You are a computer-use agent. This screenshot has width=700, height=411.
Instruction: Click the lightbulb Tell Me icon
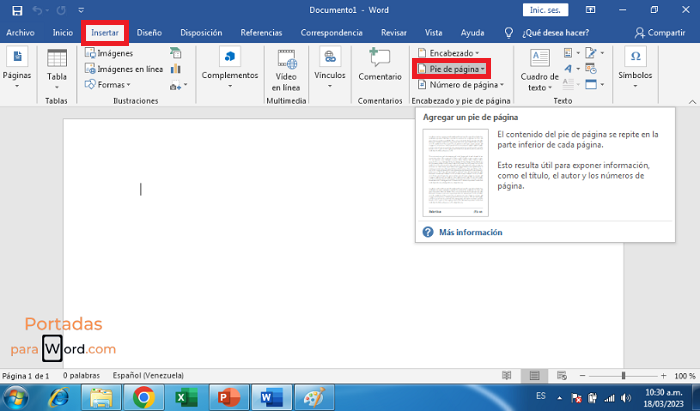pos(508,33)
